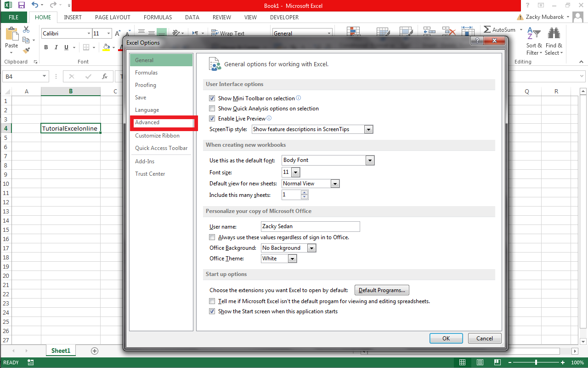Screen dimensions: 588x368
Task: Open Page Break Preview from status bar
Action: [497, 362]
